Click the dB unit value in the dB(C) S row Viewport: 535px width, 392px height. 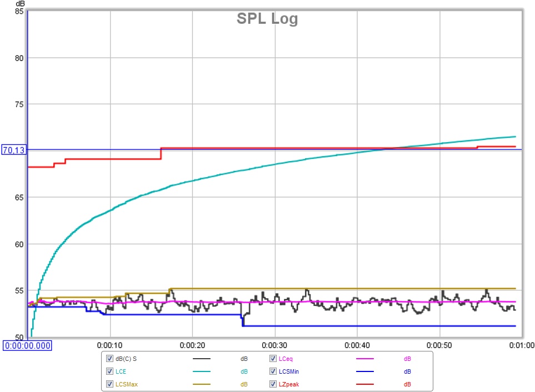pos(244,359)
